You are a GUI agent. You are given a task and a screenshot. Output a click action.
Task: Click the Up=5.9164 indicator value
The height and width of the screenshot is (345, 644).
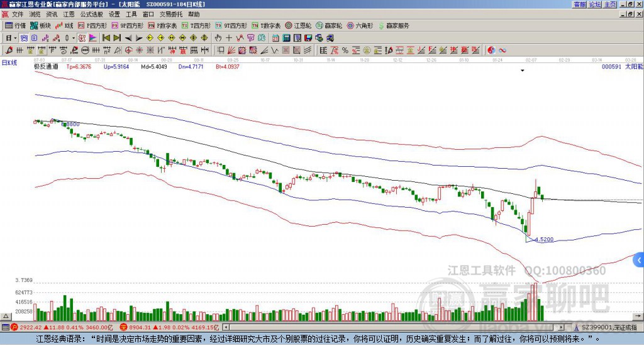coord(116,66)
